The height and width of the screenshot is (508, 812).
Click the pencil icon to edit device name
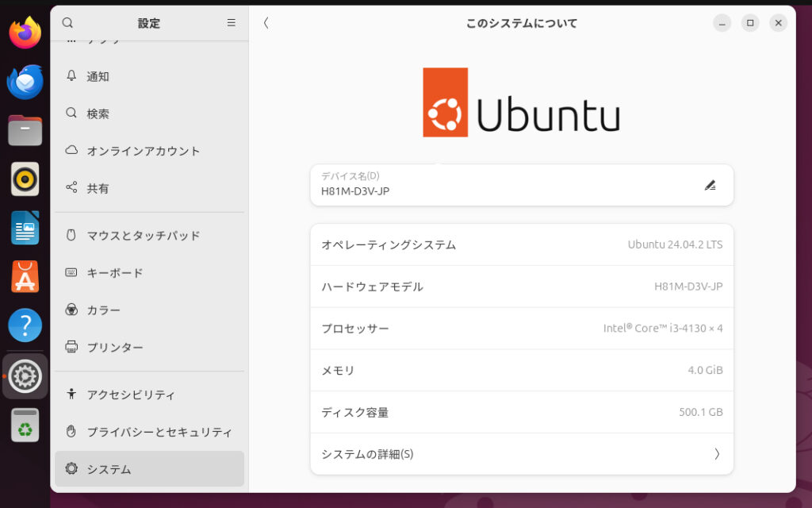[710, 186]
